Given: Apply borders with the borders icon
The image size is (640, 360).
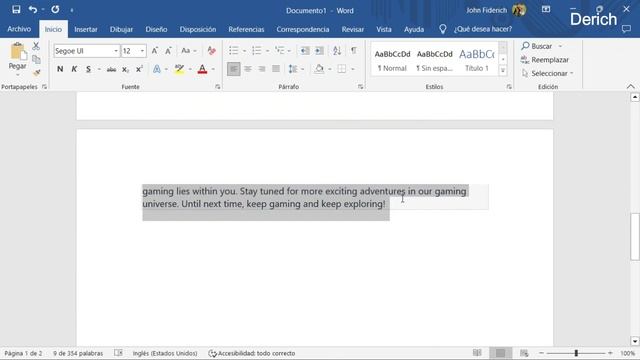Looking at the screenshot, I should tap(342, 69).
